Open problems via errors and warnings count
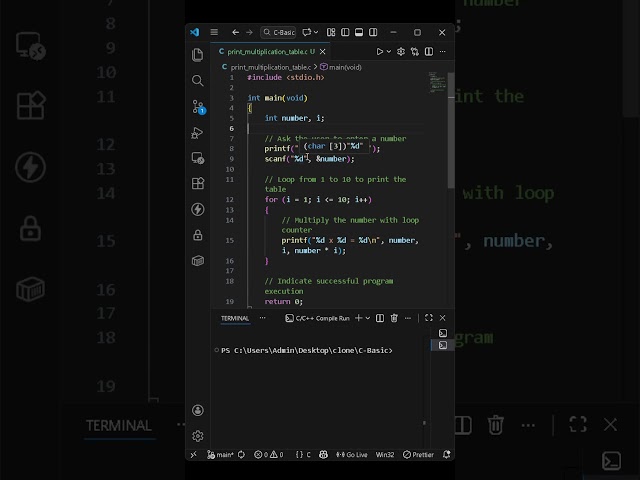 [x=269, y=454]
